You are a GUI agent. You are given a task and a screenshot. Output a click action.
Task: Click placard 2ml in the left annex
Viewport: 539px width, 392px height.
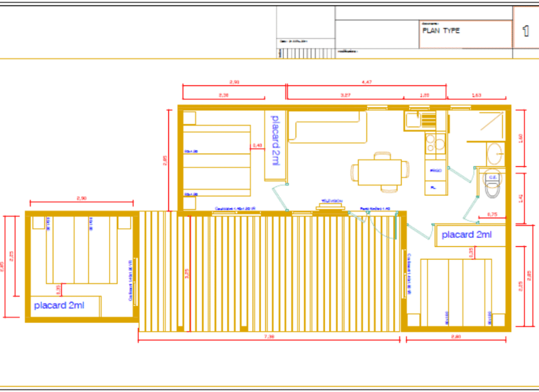click(59, 305)
